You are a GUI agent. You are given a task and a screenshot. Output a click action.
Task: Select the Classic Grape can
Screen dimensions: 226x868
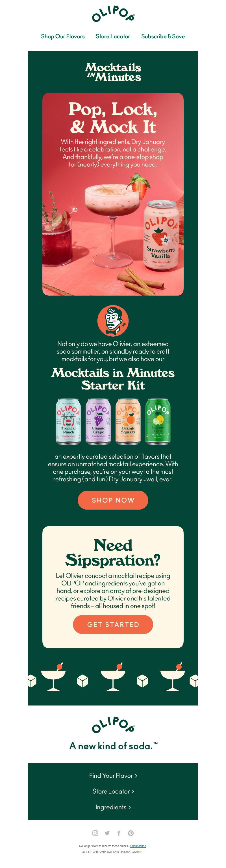coord(98,421)
